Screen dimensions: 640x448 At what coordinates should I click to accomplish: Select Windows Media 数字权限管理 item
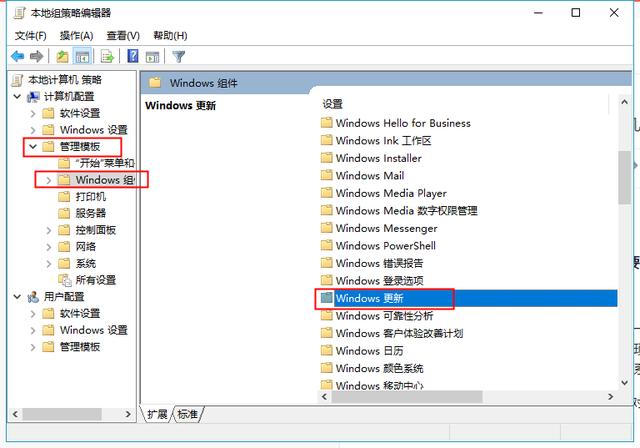(406, 211)
